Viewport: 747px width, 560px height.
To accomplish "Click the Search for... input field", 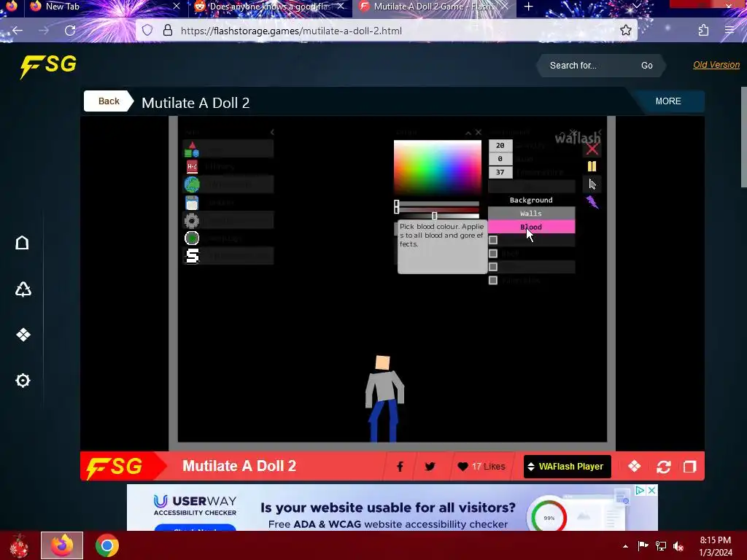I will [x=589, y=66].
